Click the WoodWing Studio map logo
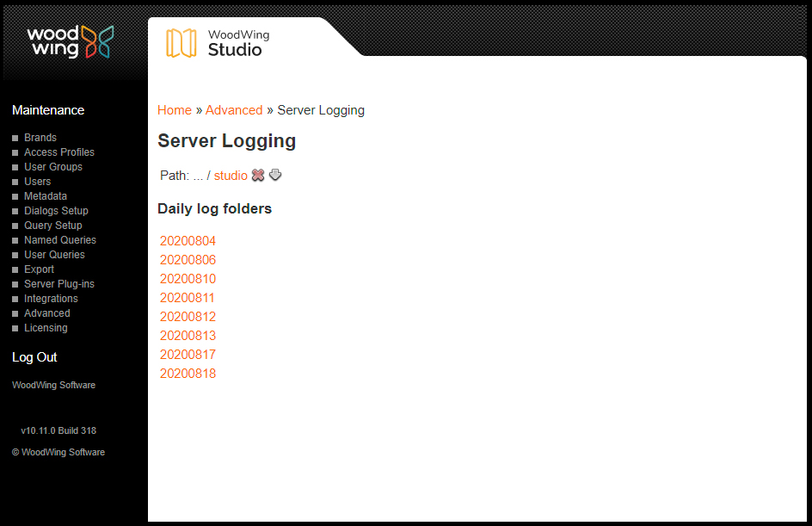The image size is (812, 526). coord(181,43)
